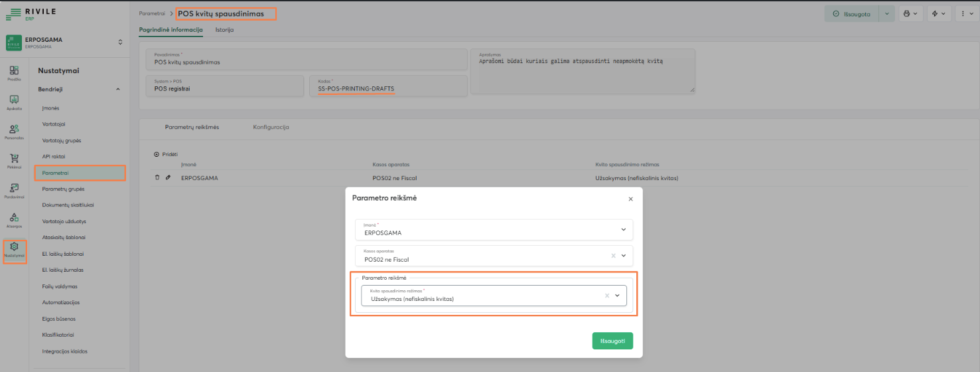Click the Pridėti add link

(166, 154)
